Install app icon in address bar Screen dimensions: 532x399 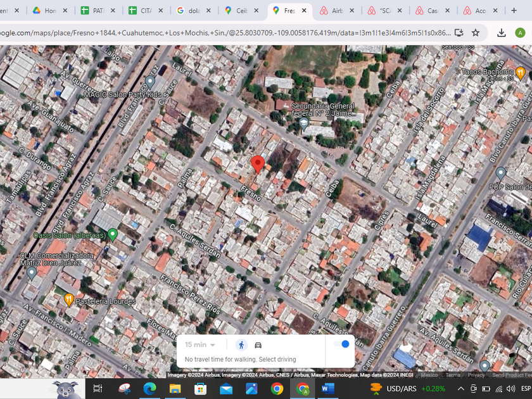459,32
